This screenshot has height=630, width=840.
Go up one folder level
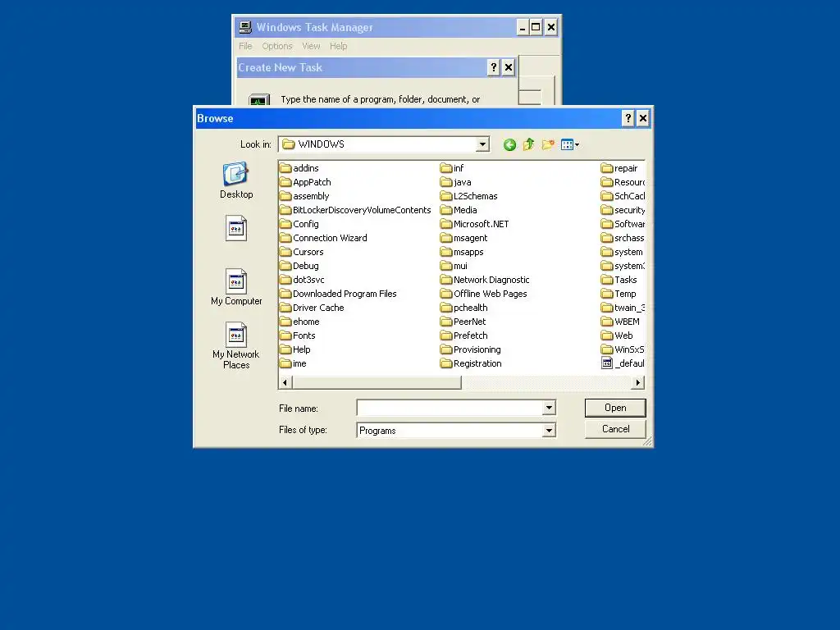pos(529,144)
